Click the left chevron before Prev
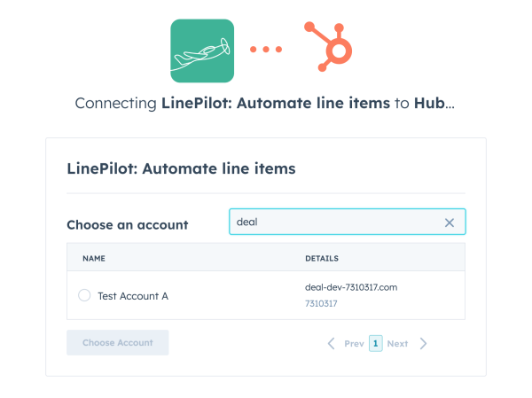The height and width of the screenshot is (398, 532). [x=332, y=343]
